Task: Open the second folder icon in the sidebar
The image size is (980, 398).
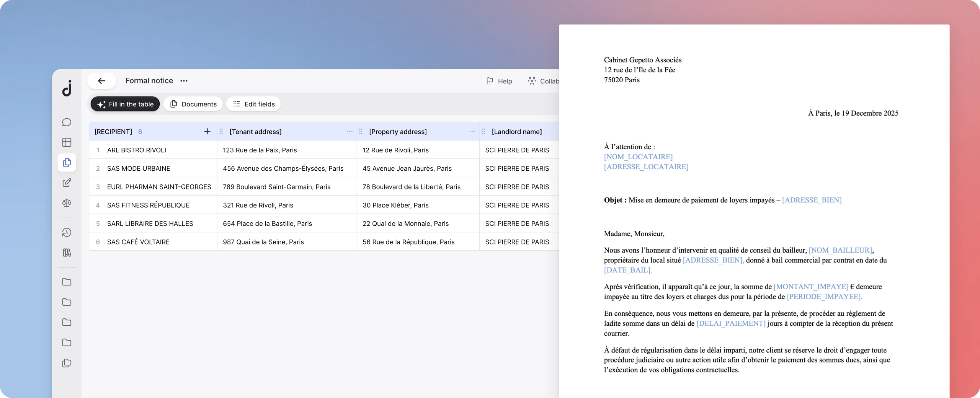Action: (x=67, y=302)
